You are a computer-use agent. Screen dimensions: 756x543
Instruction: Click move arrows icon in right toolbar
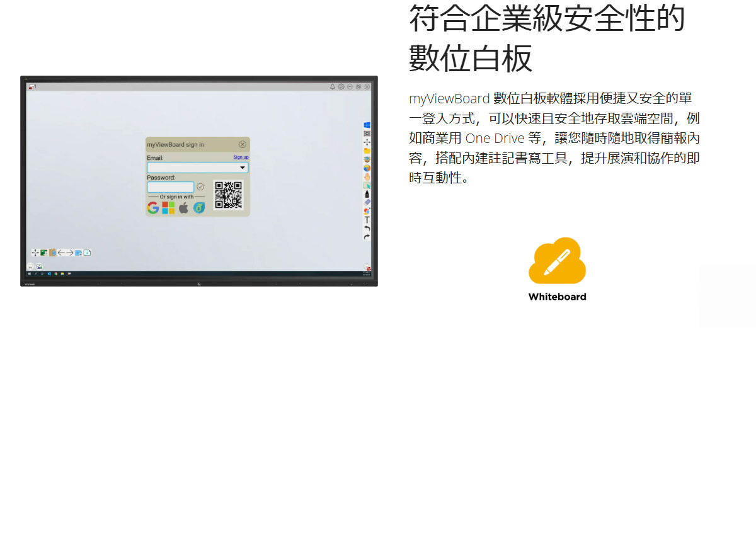click(367, 142)
